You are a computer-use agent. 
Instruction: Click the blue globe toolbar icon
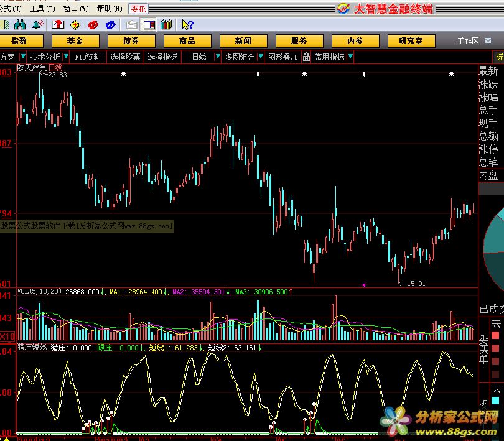click(x=111, y=25)
